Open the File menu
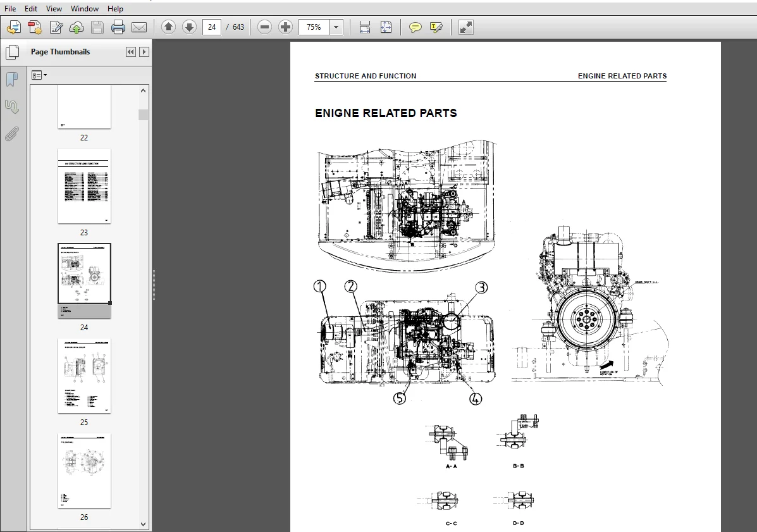 pos(9,9)
